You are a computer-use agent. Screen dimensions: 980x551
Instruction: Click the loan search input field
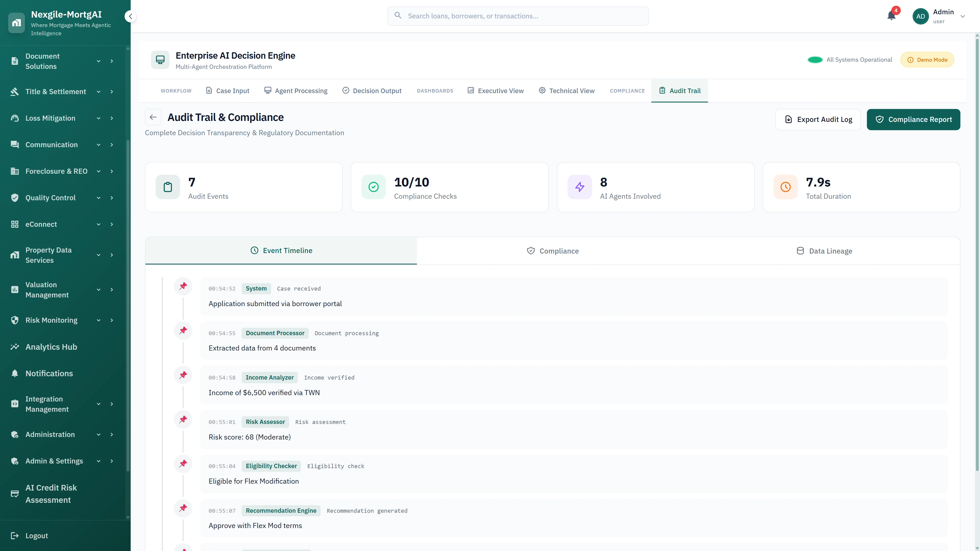(517, 16)
